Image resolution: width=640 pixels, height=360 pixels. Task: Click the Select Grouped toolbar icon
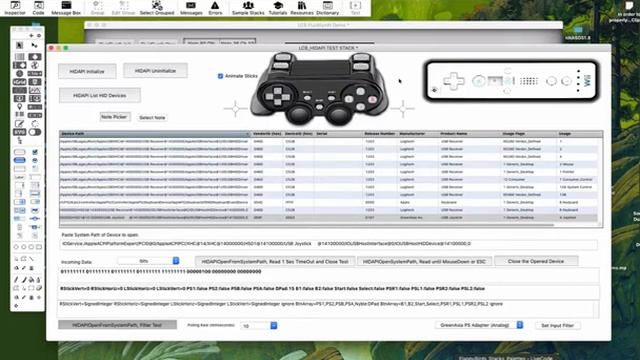(157, 8)
